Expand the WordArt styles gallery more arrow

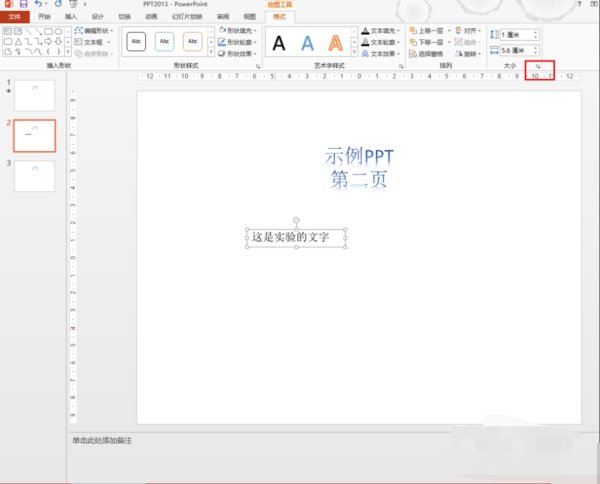pos(354,52)
